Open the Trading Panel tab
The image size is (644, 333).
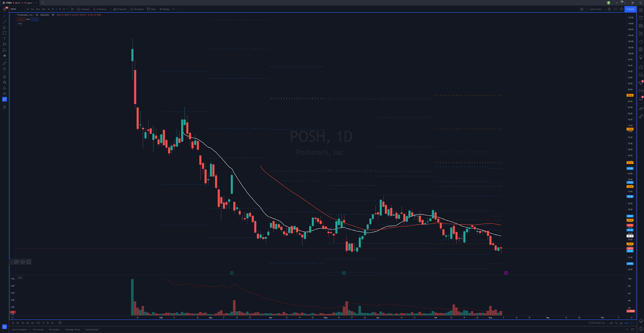92,329
